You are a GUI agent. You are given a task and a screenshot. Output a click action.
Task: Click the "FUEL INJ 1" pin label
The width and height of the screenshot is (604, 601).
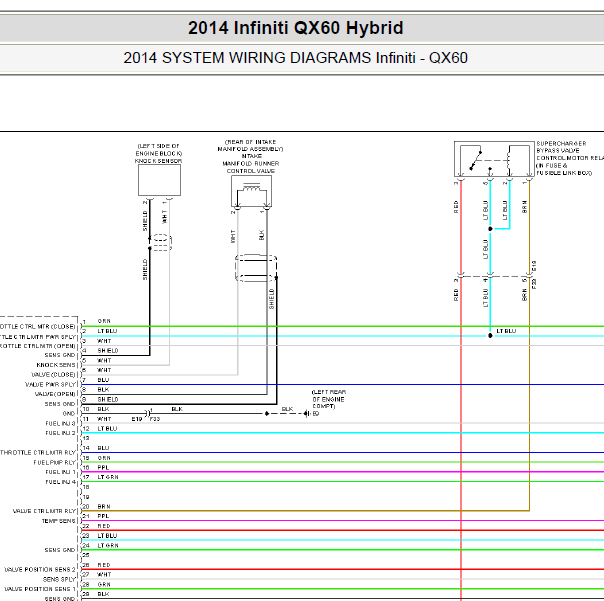click(x=60, y=472)
